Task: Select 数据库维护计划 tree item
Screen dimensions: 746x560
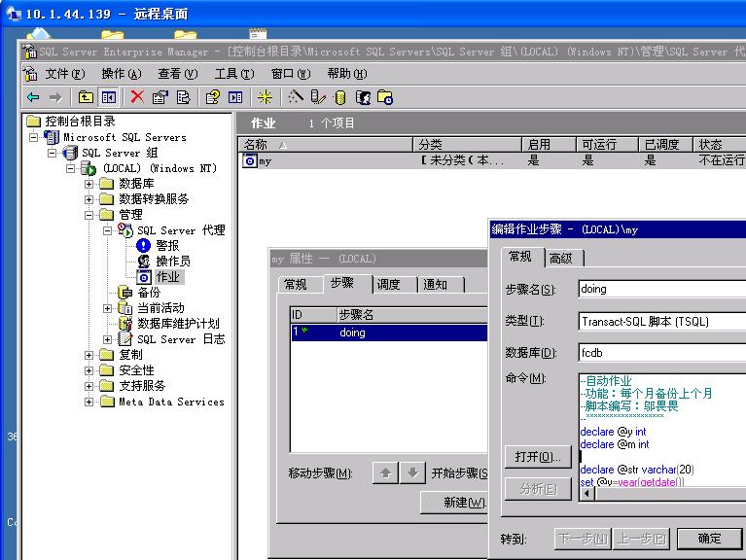Action: click(x=178, y=324)
